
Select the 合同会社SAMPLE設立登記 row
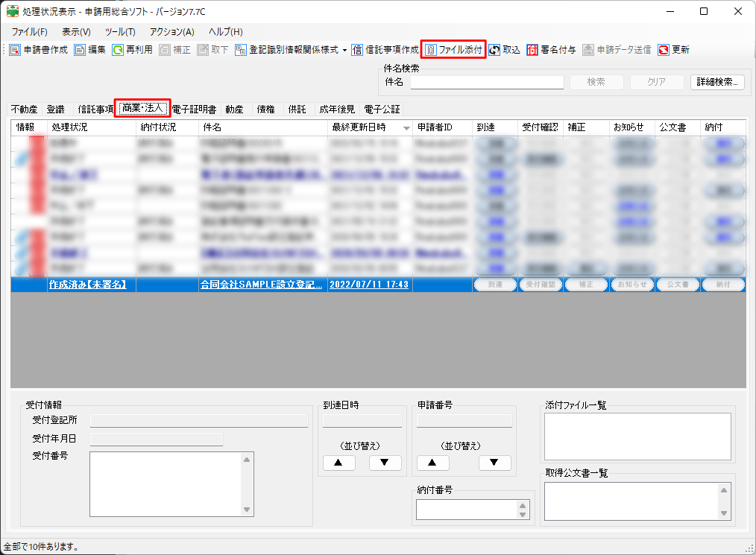261,285
